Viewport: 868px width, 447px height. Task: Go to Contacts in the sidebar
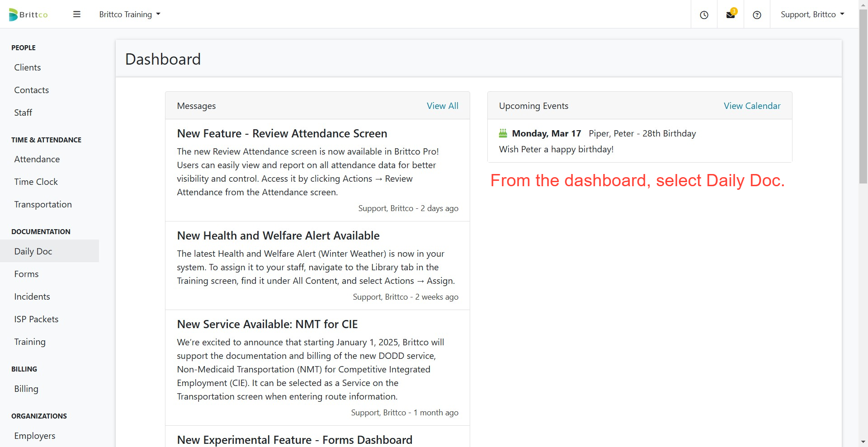point(32,90)
